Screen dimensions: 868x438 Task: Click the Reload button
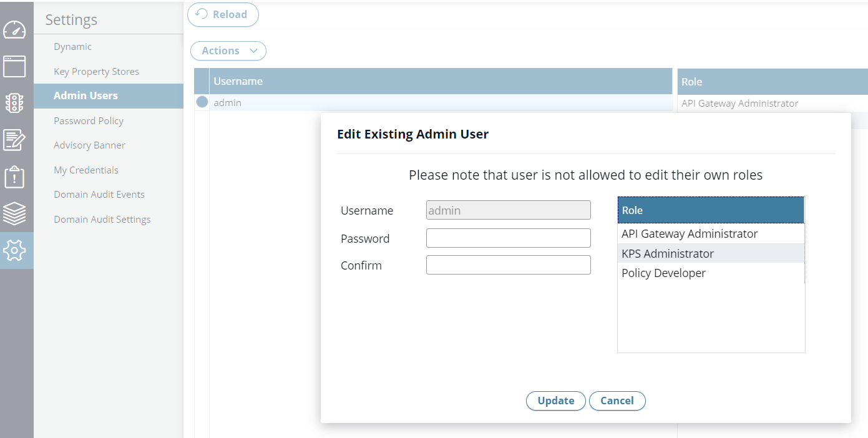(223, 14)
